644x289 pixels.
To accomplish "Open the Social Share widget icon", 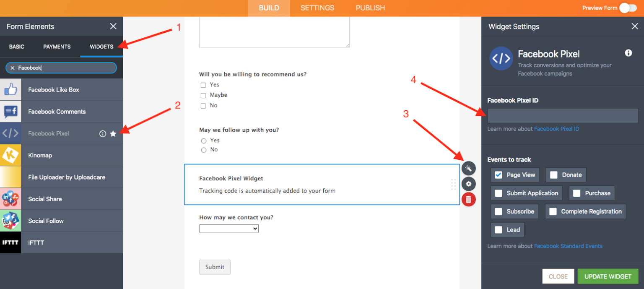I will 10,198.
